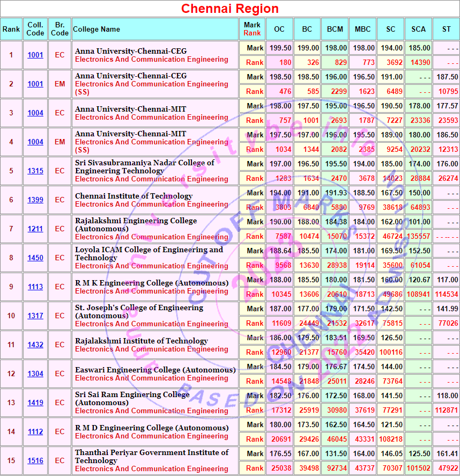Viewport: 460px width, 476px height.
Task: Open college code 1432 link
Action: [35, 345]
